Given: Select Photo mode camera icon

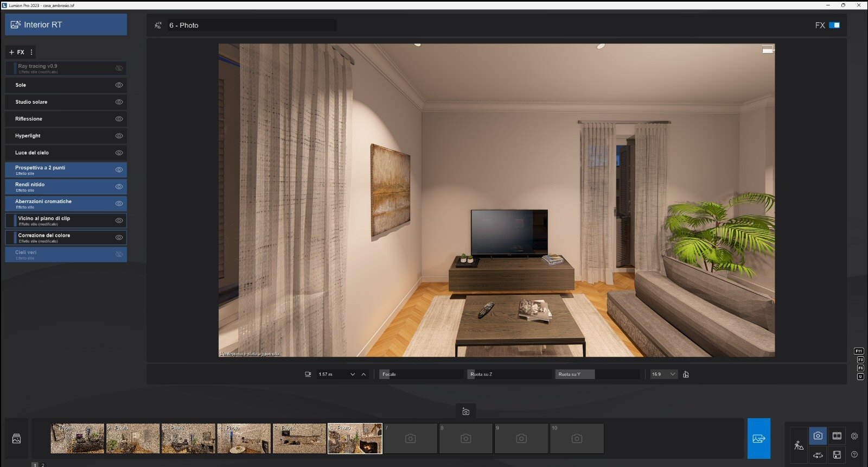Looking at the screenshot, I should pos(818,436).
